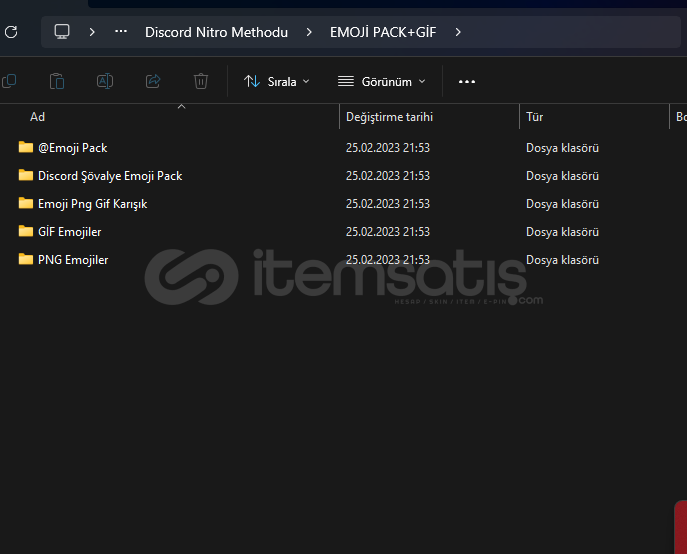Sort by the Ad column header
The image size is (687, 554).
coord(38,117)
